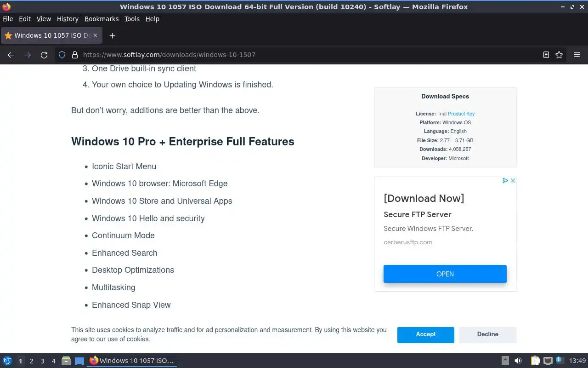Follow the Product Key link
The height and width of the screenshot is (368, 588).
[x=461, y=114]
